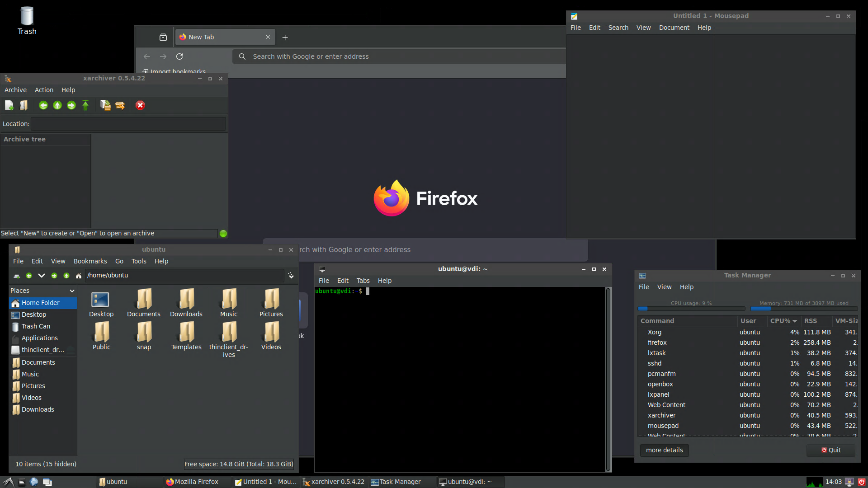The width and height of the screenshot is (868, 488).
Task: Switch to xarchiver via taskbar button
Action: [x=334, y=482]
